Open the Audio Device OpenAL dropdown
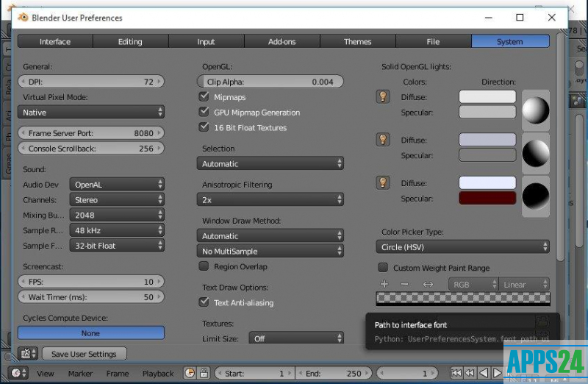Viewport: 588px width, 384px height. [117, 185]
